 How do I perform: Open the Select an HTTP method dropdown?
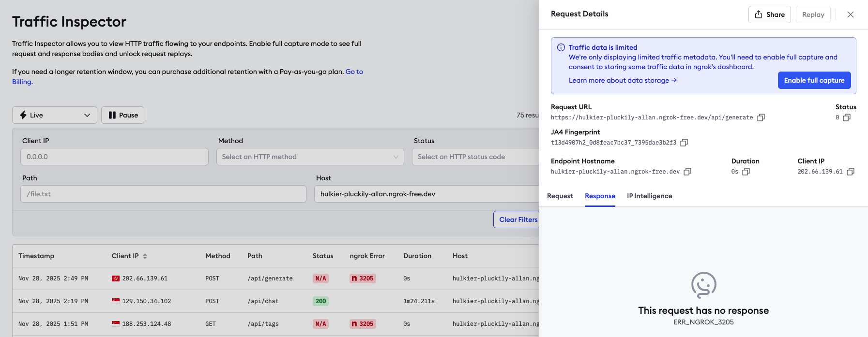click(310, 157)
